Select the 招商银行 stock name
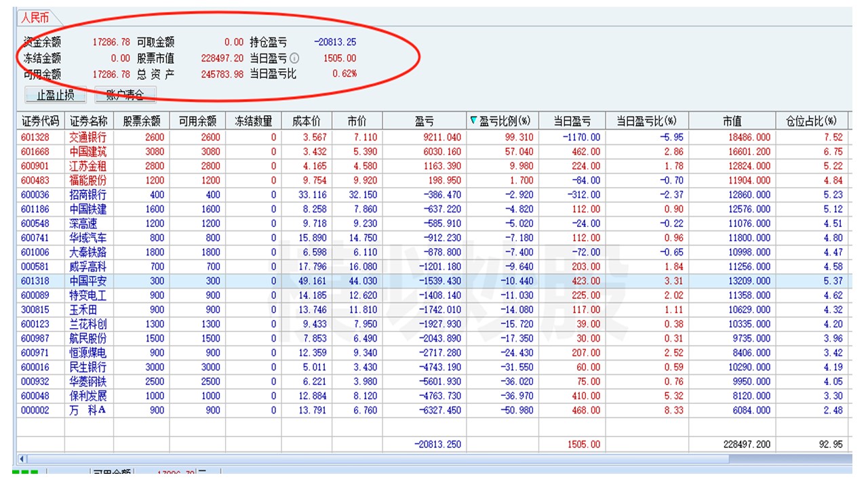This screenshot has width=868, height=488. tap(88, 195)
